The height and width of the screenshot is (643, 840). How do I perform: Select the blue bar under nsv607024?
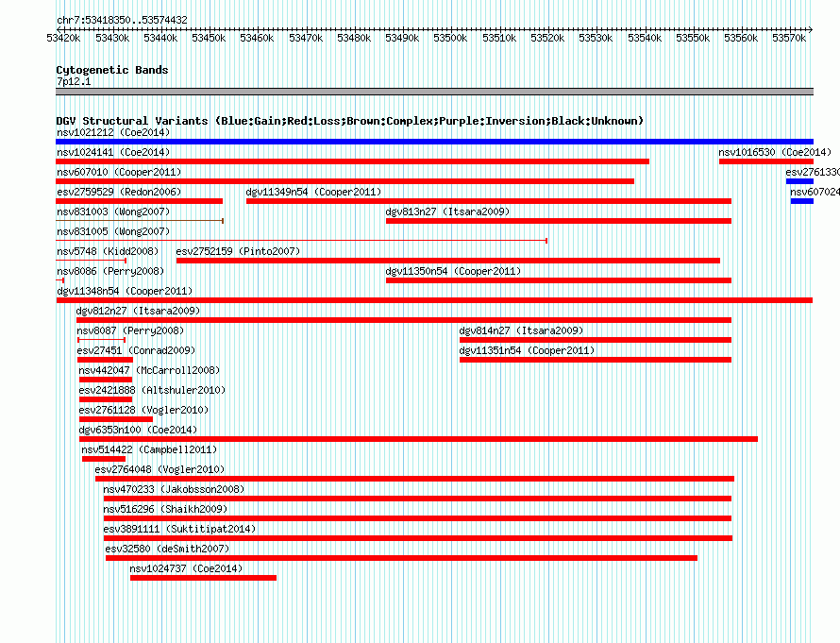[802, 201]
